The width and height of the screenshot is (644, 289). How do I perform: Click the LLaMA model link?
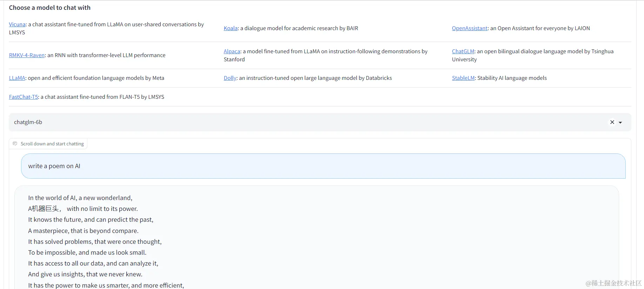pos(17,78)
